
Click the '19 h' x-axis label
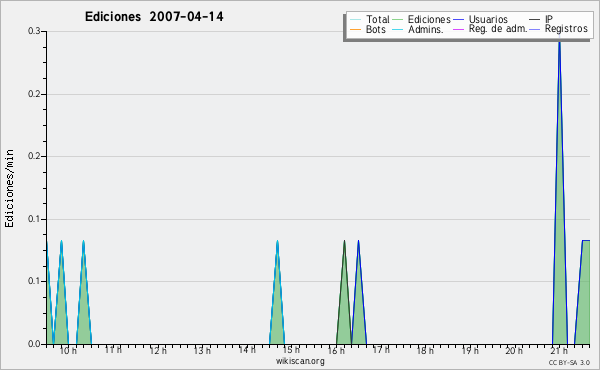(x=470, y=350)
